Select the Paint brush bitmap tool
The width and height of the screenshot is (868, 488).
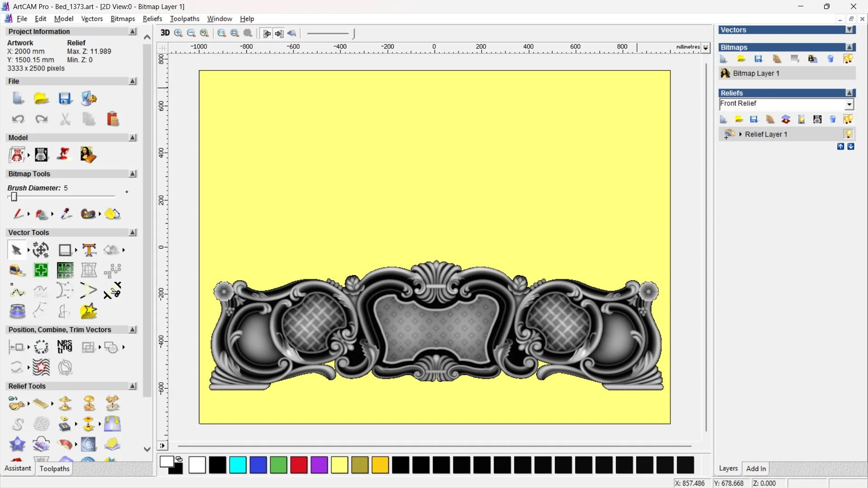point(18,214)
